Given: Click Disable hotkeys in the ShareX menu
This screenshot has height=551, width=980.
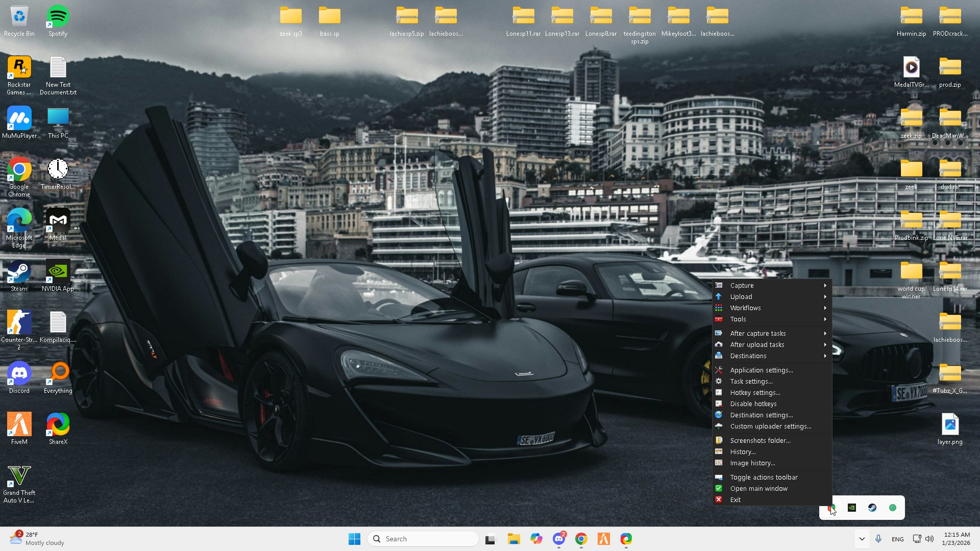Looking at the screenshot, I should 753,404.
